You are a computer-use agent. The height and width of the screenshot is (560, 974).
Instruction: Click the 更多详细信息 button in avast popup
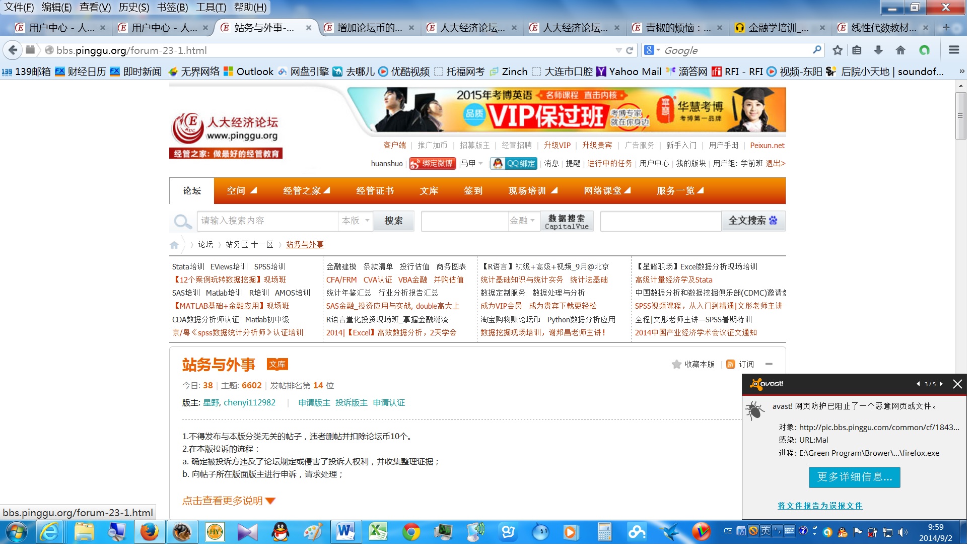(x=854, y=477)
